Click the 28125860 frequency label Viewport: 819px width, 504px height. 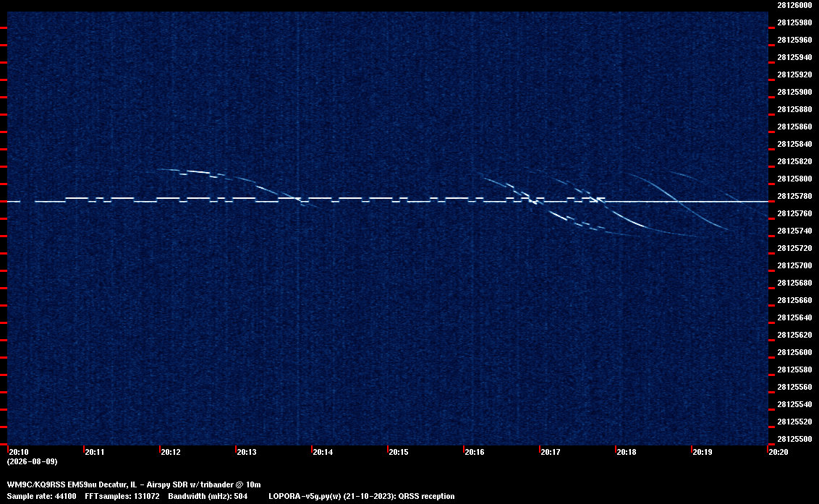(x=794, y=127)
